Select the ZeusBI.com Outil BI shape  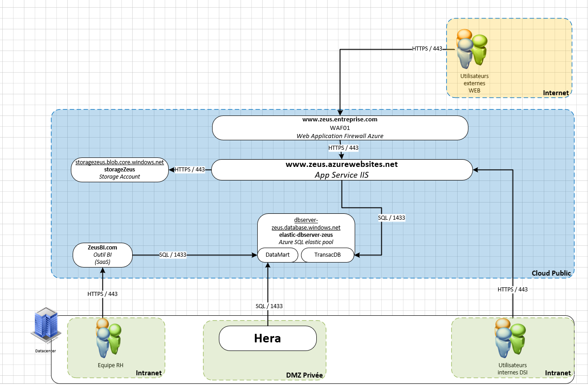102,255
